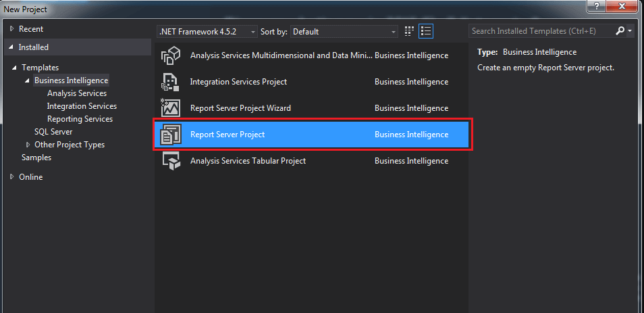This screenshot has width=644, height=313.
Task: Open the help question mark button
Action: (x=596, y=6)
